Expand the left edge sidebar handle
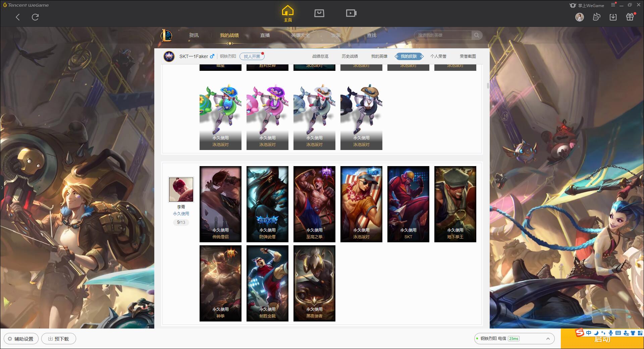The image size is (644, 349). coord(2,188)
